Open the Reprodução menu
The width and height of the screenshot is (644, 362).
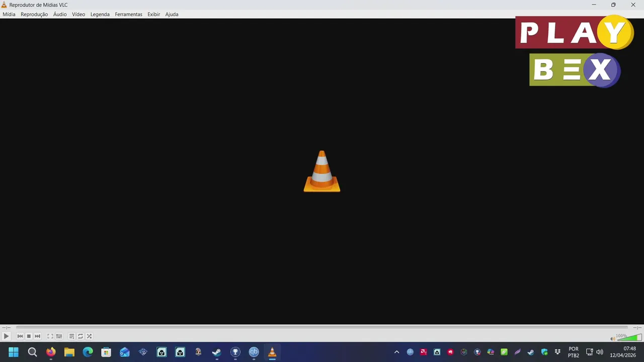point(34,14)
